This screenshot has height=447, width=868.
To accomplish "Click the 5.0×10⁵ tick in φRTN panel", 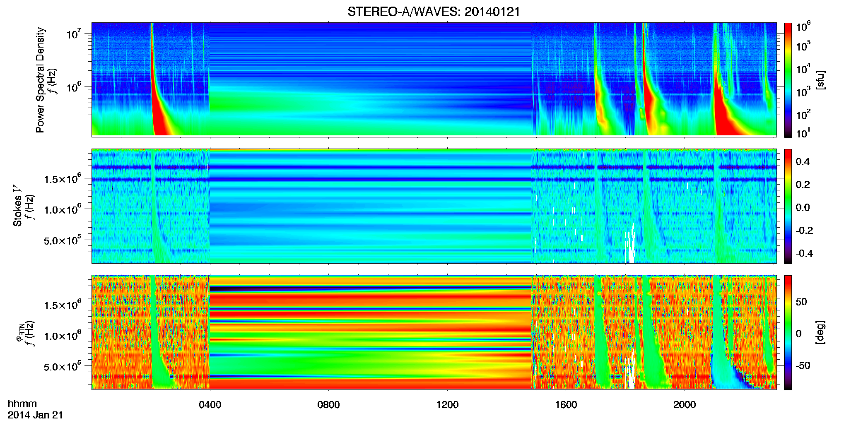I will point(62,367).
